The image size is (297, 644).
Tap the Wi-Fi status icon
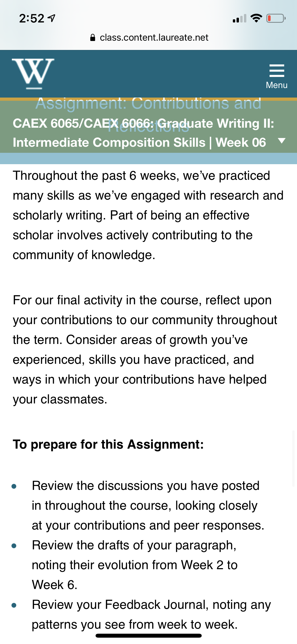256,18
